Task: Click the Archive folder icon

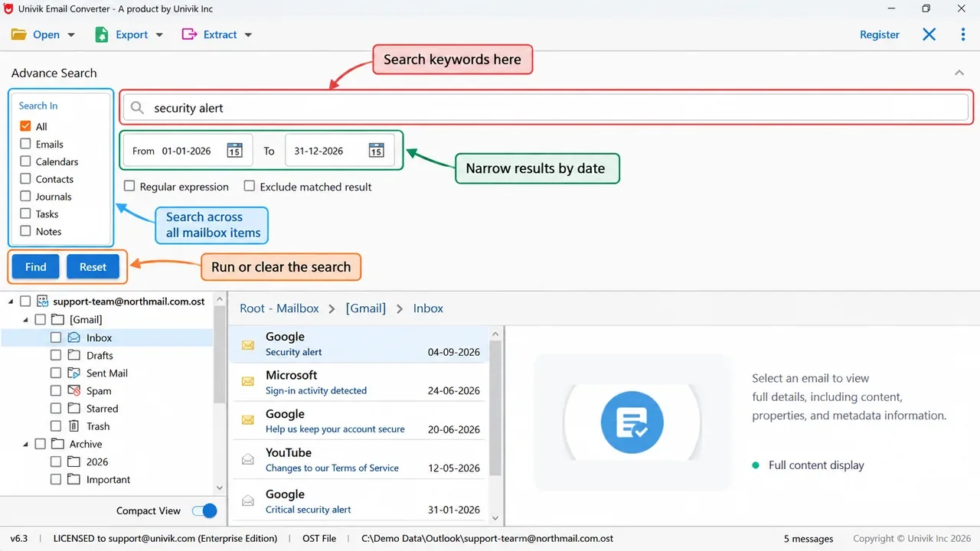Action: click(57, 444)
